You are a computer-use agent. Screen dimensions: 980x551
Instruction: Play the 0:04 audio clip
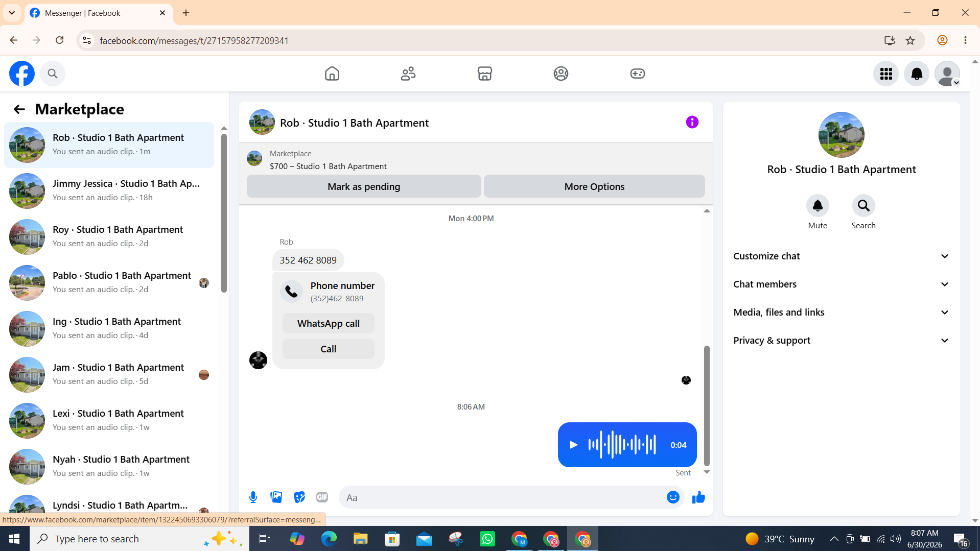(x=573, y=445)
